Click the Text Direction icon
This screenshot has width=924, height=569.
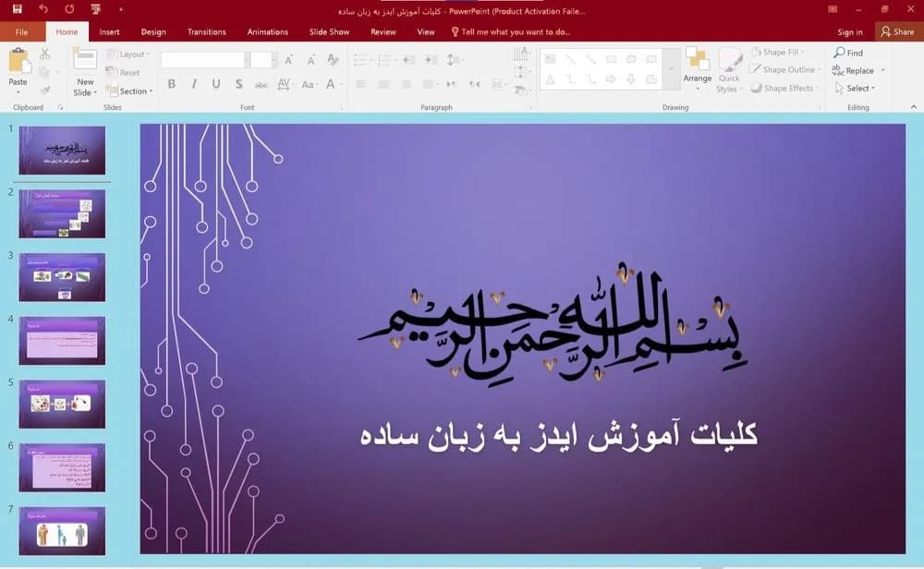coord(521,54)
